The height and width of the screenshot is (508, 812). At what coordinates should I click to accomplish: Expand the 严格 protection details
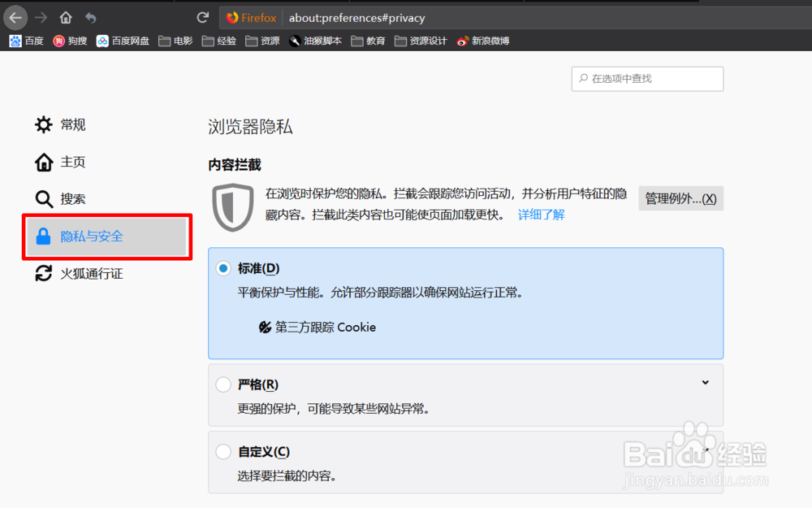coord(706,381)
